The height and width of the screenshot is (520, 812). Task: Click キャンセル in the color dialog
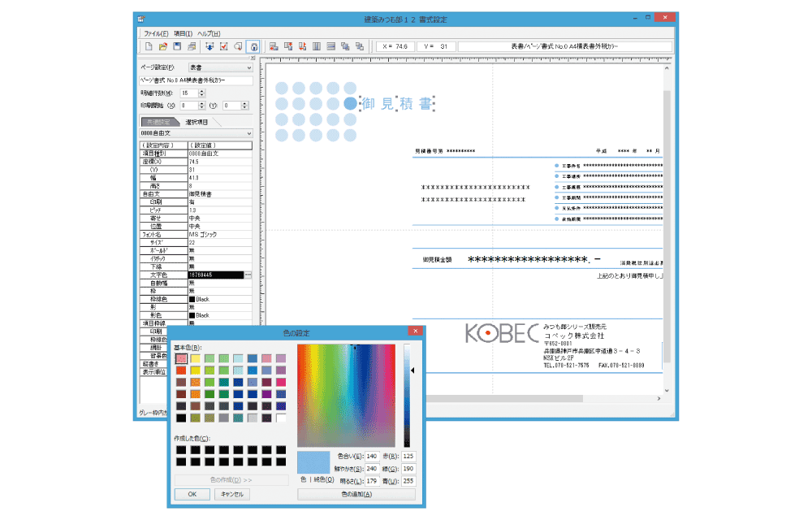pyautogui.click(x=232, y=494)
